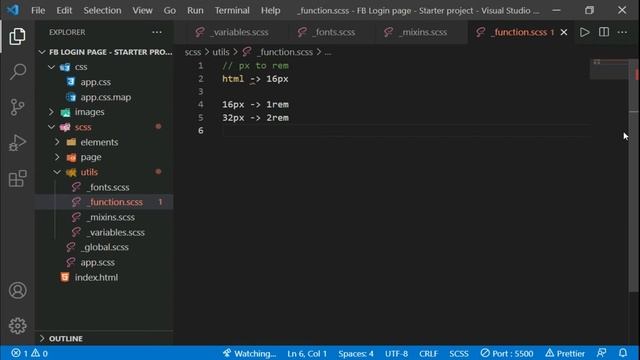Open the notifications bell icon
This screenshot has width=640, height=360.
[623, 353]
